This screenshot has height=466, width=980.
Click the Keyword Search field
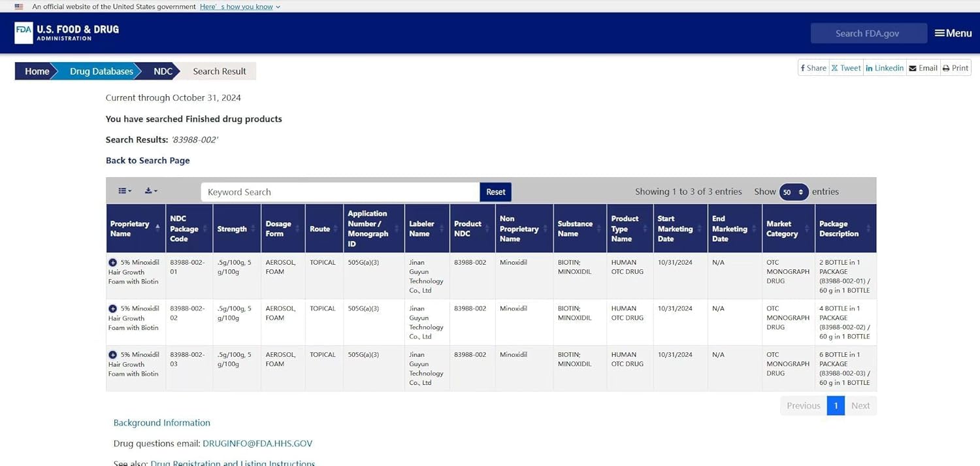[340, 192]
